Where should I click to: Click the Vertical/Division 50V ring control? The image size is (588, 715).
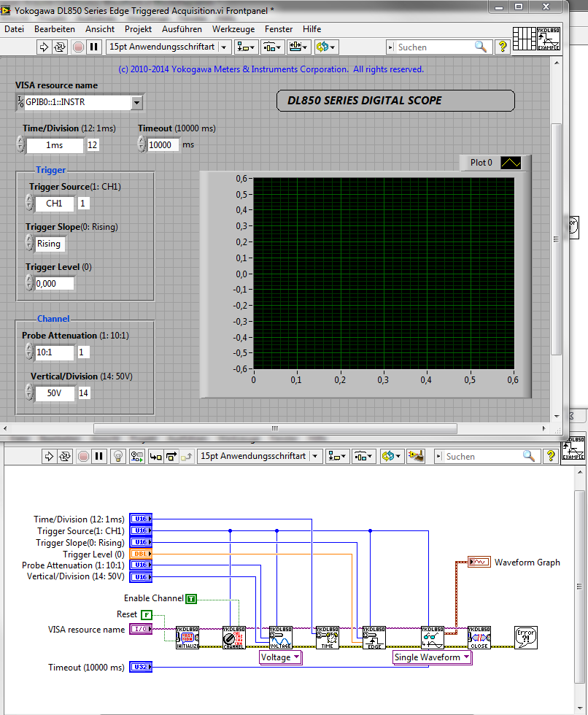(x=54, y=393)
